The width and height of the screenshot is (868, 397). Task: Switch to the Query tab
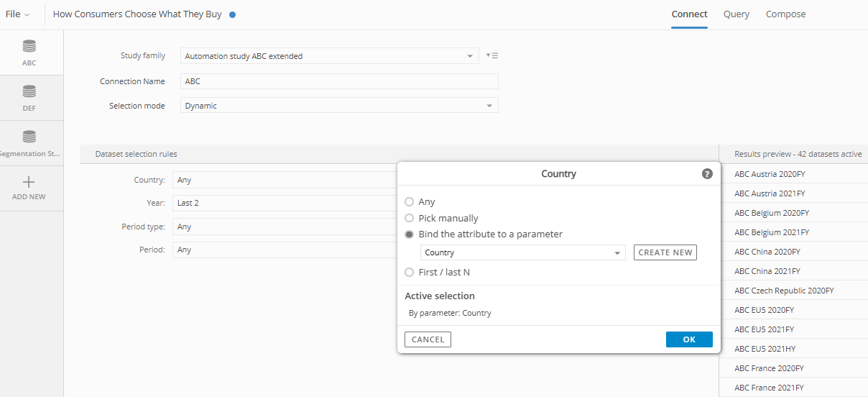point(737,14)
